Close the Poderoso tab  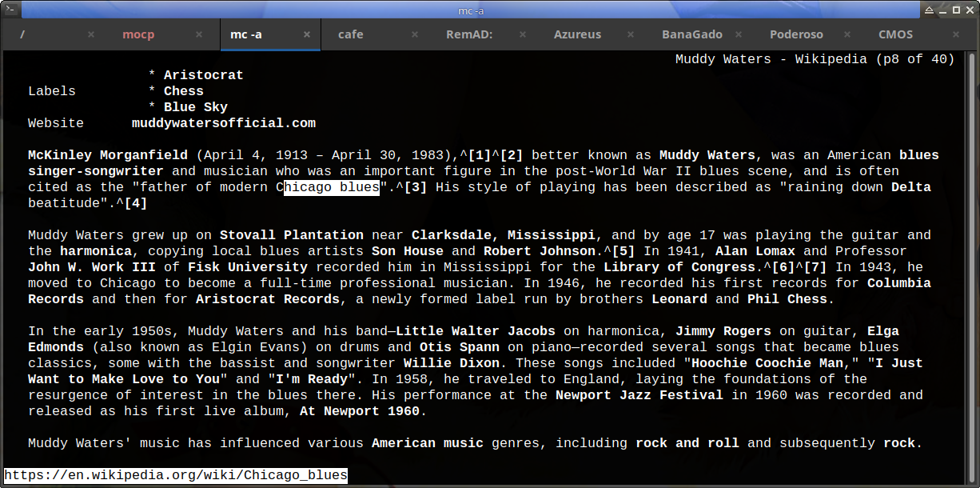(846, 34)
